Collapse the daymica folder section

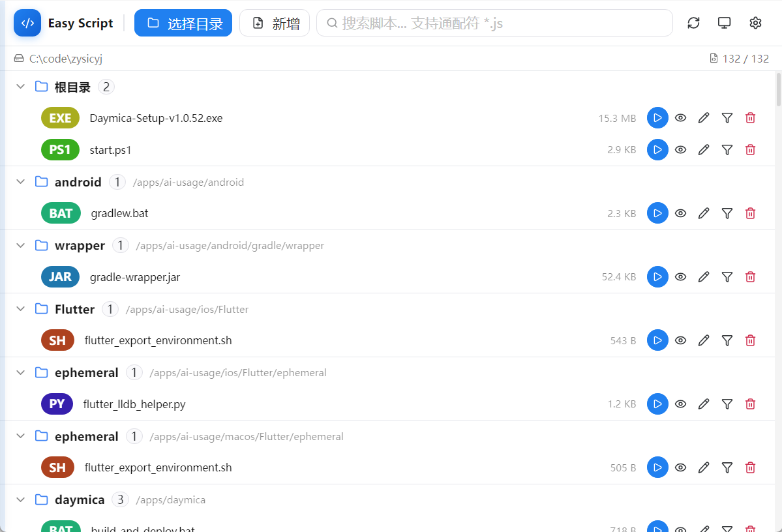(20, 499)
